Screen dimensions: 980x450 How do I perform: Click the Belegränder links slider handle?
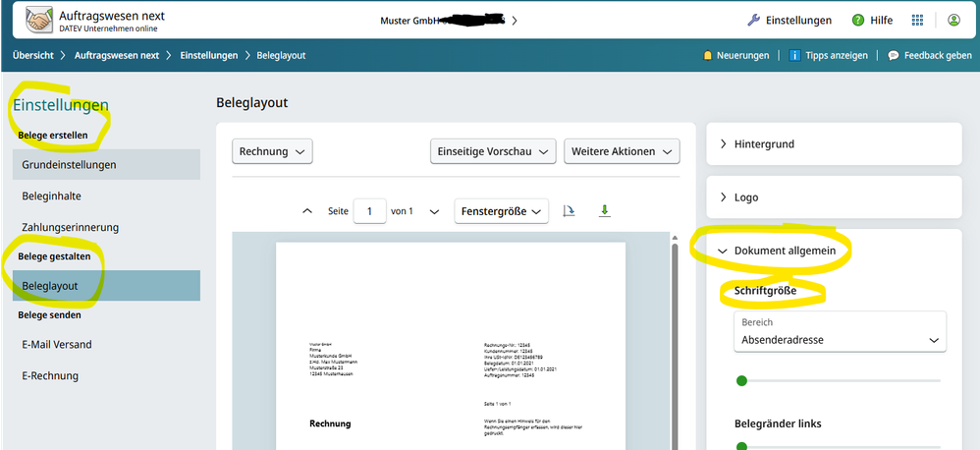coord(741,446)
